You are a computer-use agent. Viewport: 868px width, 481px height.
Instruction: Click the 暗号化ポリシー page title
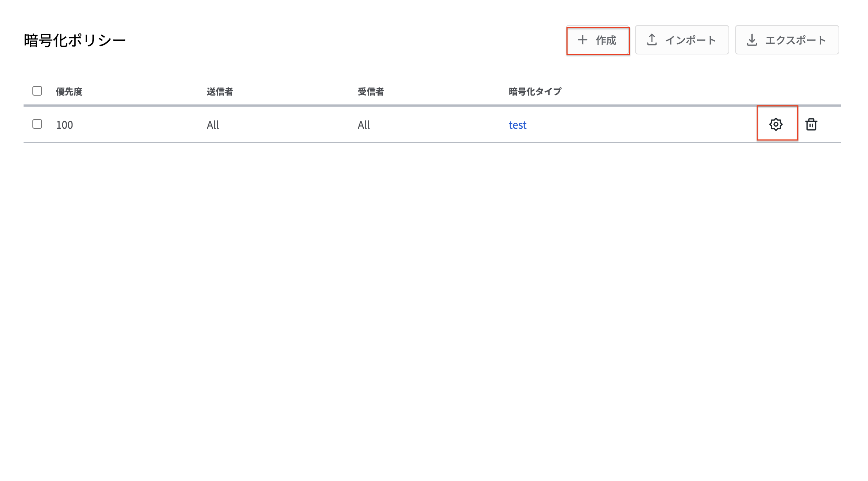coord(75,40)
